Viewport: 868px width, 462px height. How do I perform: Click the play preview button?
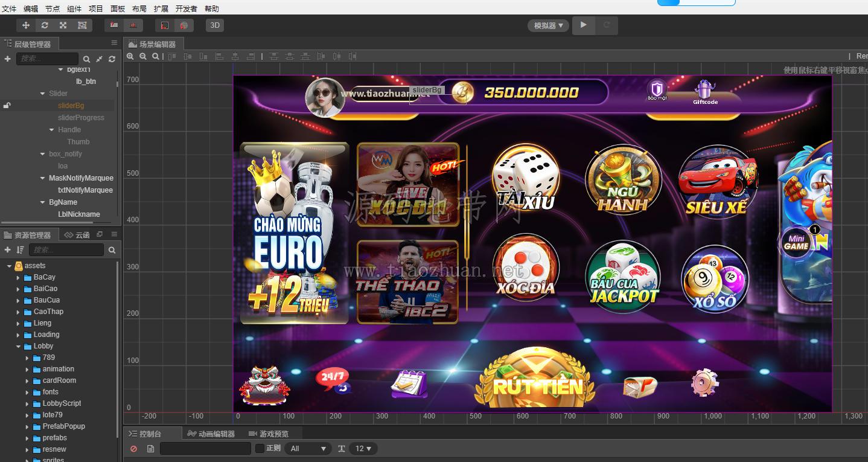(583, 25)
